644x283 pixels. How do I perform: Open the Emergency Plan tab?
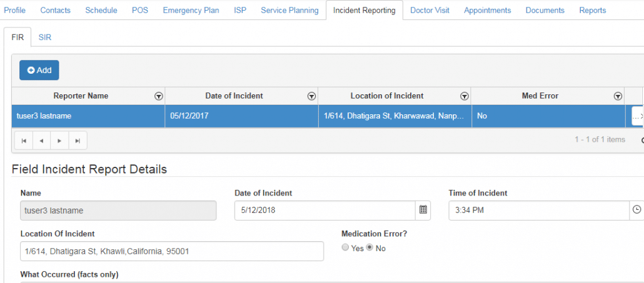(191, 10)
